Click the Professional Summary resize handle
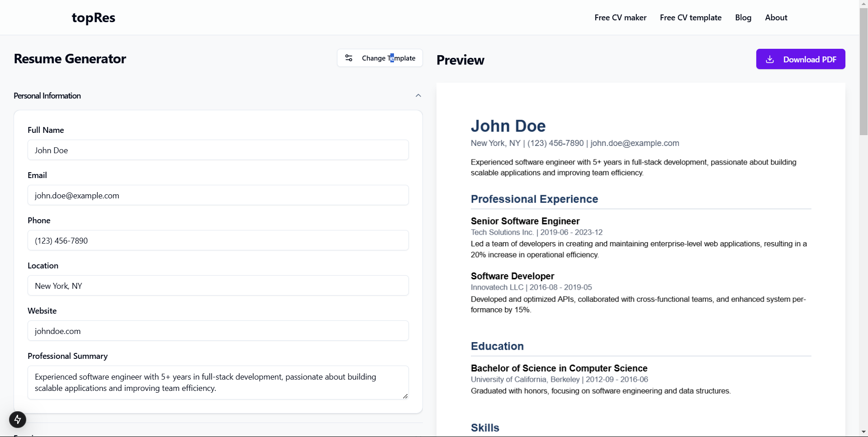Viewport: 868px width, 437px height. [405, 396]
